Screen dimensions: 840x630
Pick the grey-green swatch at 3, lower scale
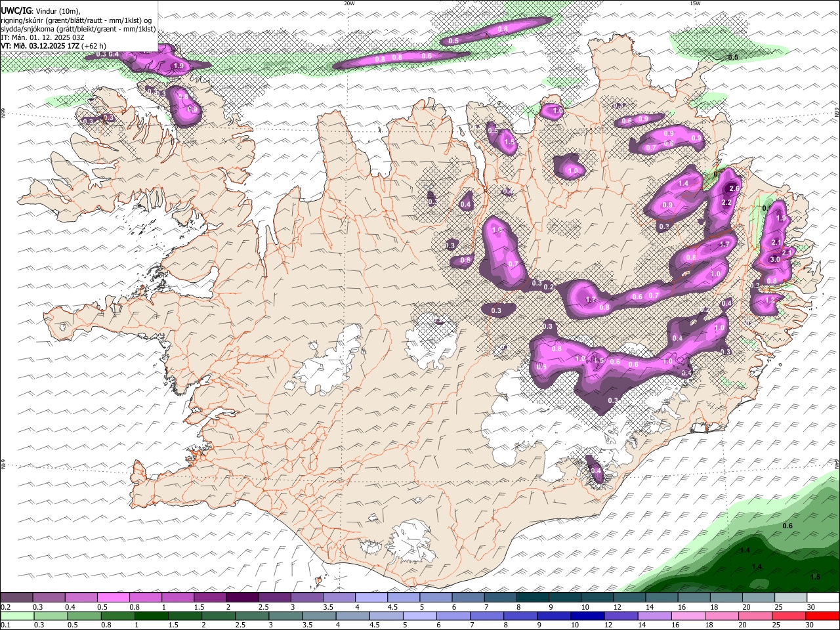(285, 616)
